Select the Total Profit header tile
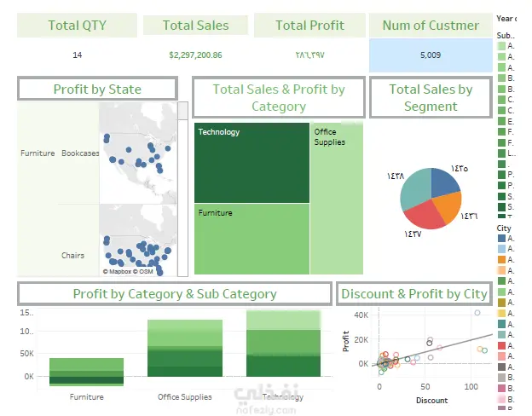Image resolution: width=532 pixels, height=416 pixels. coord(309,25)
